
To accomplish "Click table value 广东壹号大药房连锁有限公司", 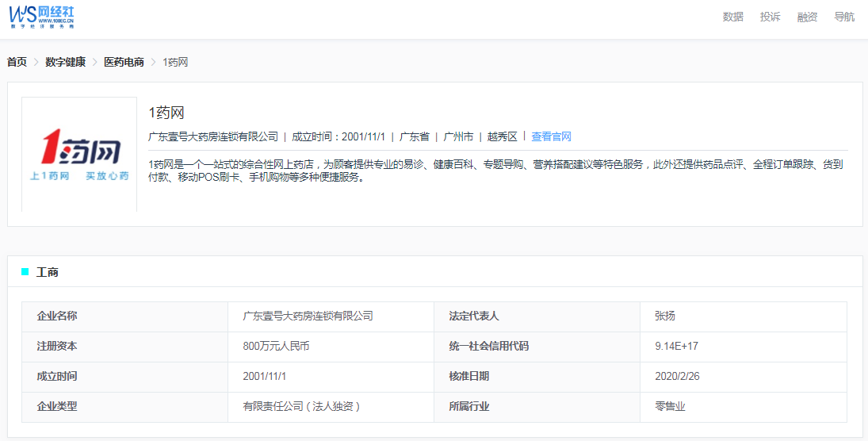I will coord(308,316).
